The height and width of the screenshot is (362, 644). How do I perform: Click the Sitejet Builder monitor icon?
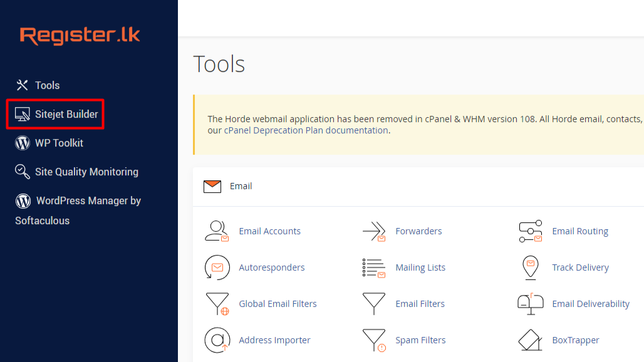(x=22, y=114)
